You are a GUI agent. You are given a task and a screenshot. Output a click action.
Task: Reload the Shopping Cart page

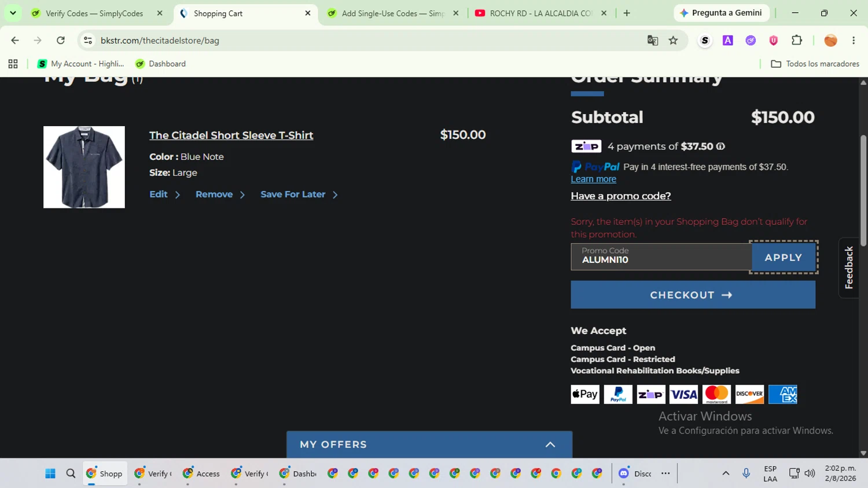click(x=61, y=41)
